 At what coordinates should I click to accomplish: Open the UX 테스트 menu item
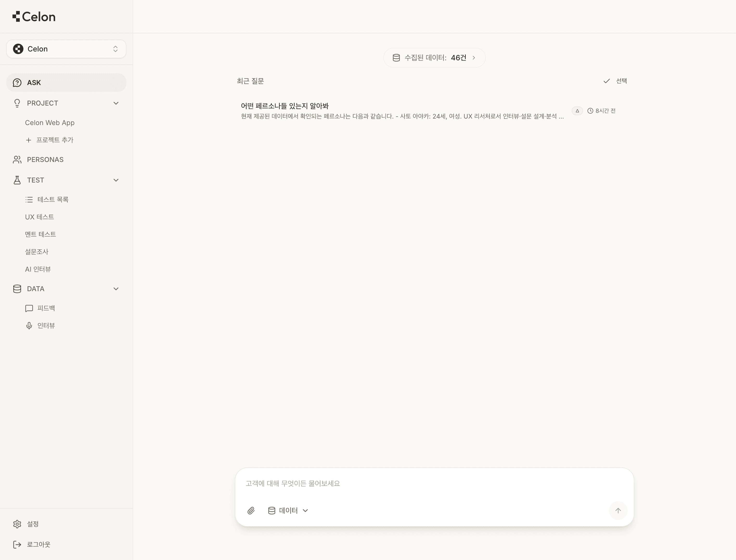pyautogui.click(x=39, y=217)
